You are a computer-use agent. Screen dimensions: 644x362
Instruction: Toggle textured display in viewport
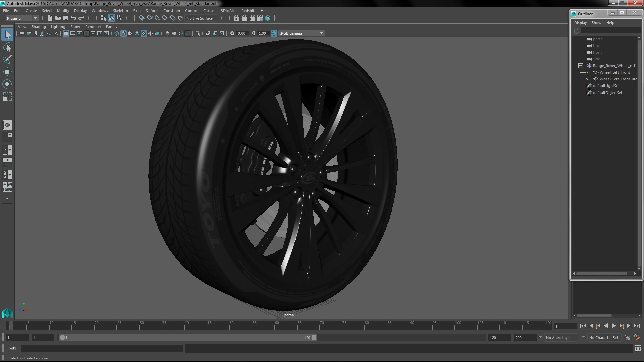[x=144, y=33]
